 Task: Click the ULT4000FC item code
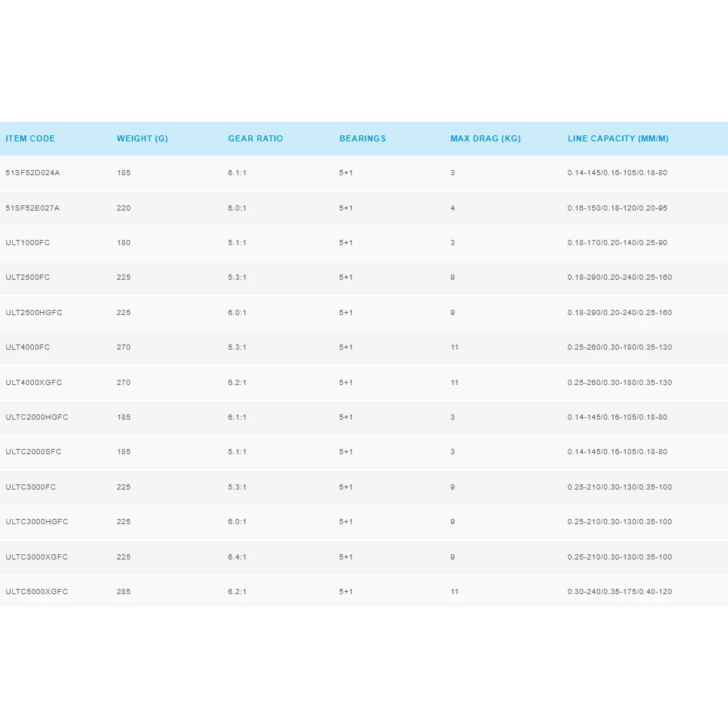(28, 347)
